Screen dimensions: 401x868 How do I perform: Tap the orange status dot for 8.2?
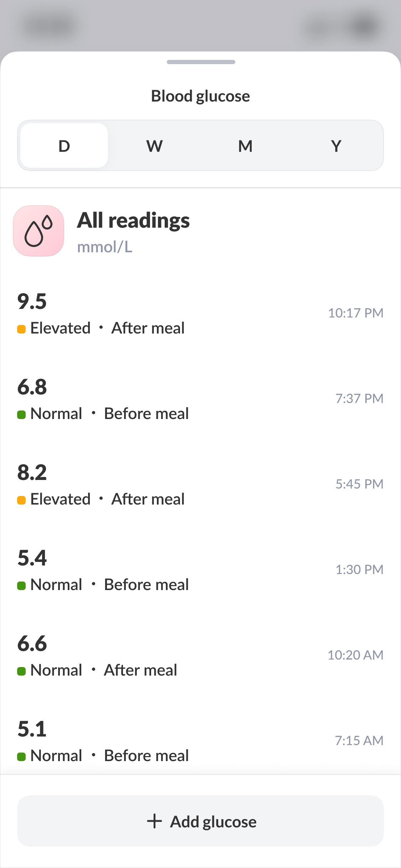pos(21,500)
